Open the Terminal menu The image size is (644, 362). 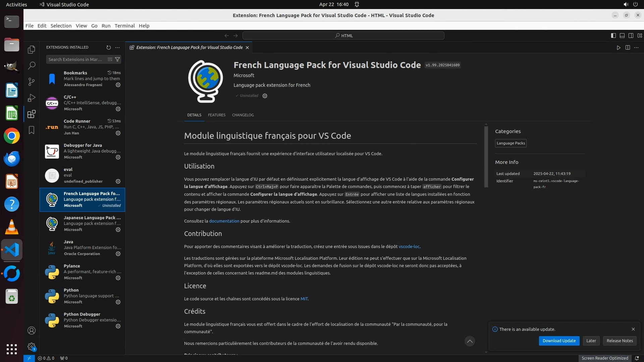coord(124,26)
